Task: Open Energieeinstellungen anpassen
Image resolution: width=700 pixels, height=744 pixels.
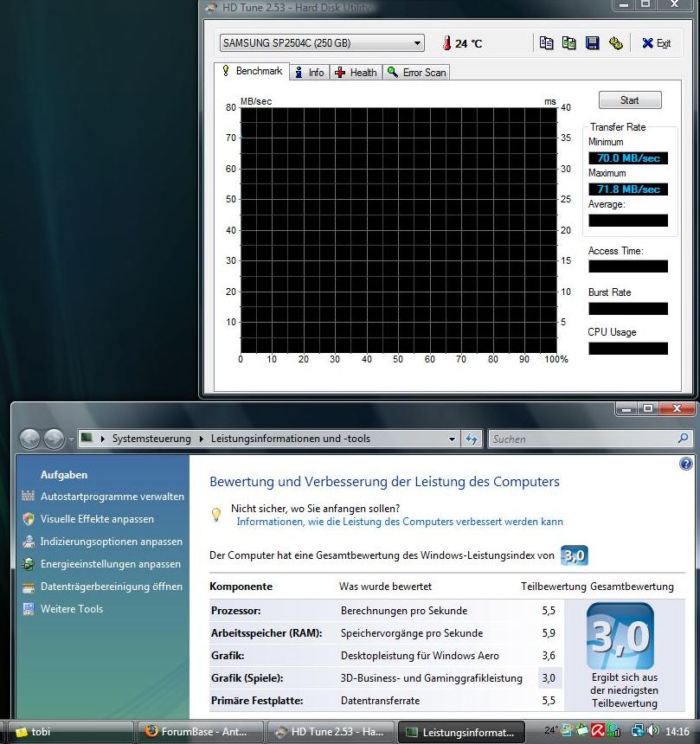Action: pos(111,564)
